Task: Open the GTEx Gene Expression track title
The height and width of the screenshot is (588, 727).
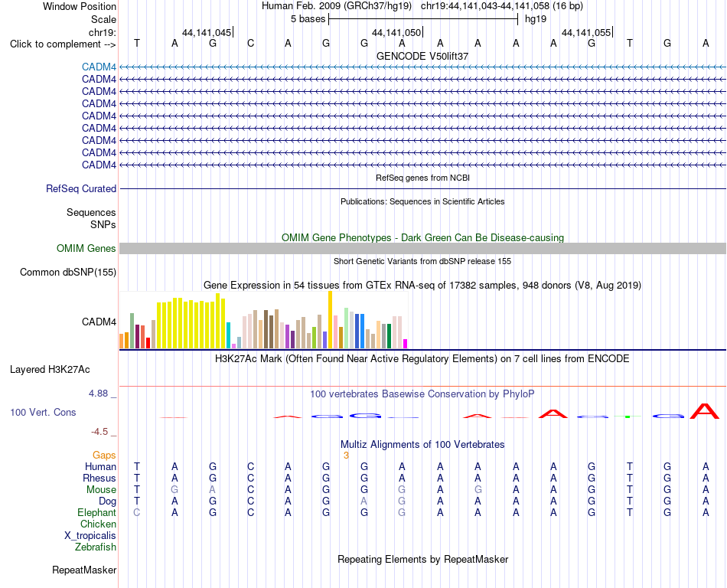Action: click(422, 285)
